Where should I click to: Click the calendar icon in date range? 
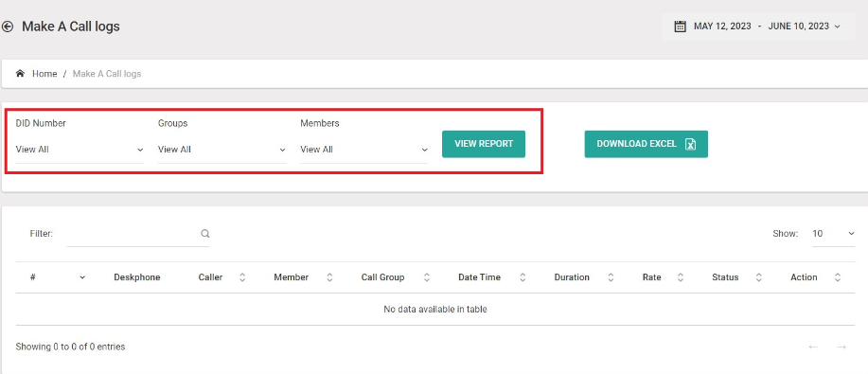pyautogui.click(x=681, y=27)
